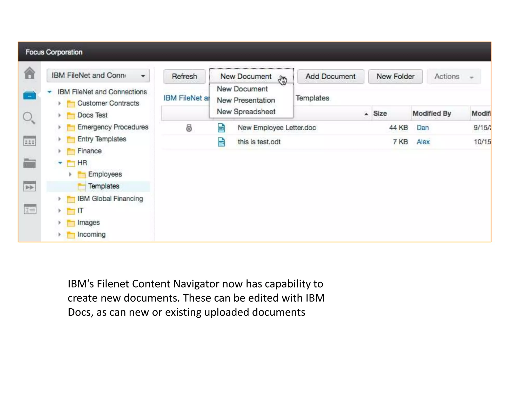
Task: Click the Customer Contracts folder icon
Action: (71, 104)
